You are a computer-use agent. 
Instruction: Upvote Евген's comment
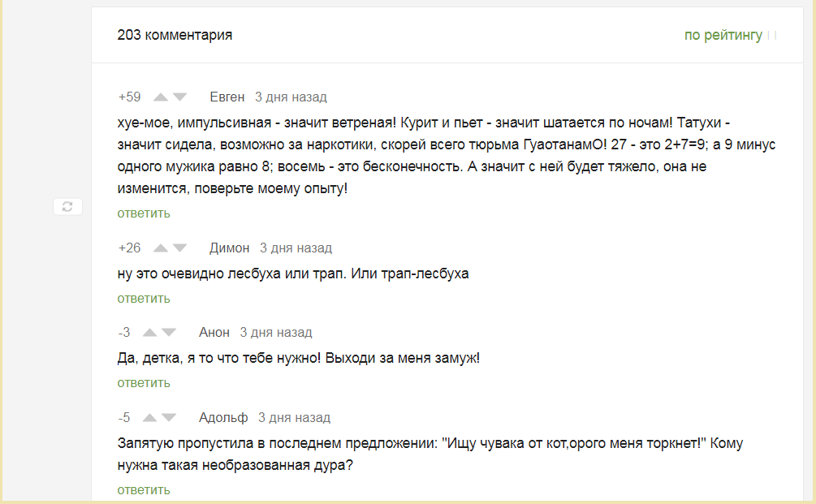(161, 97)
